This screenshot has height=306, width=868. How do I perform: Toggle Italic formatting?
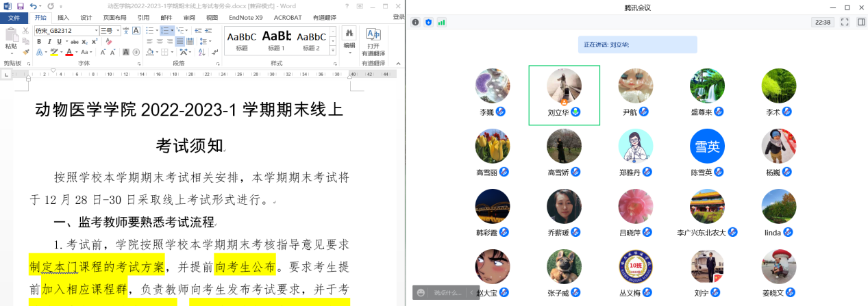[x=49, y=42]
